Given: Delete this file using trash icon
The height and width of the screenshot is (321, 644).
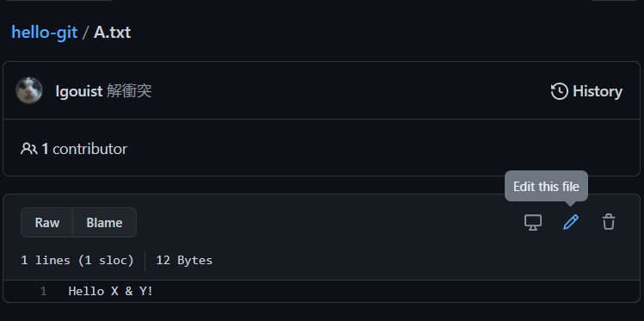Looking at the screenshot, I should click(609, 222).
